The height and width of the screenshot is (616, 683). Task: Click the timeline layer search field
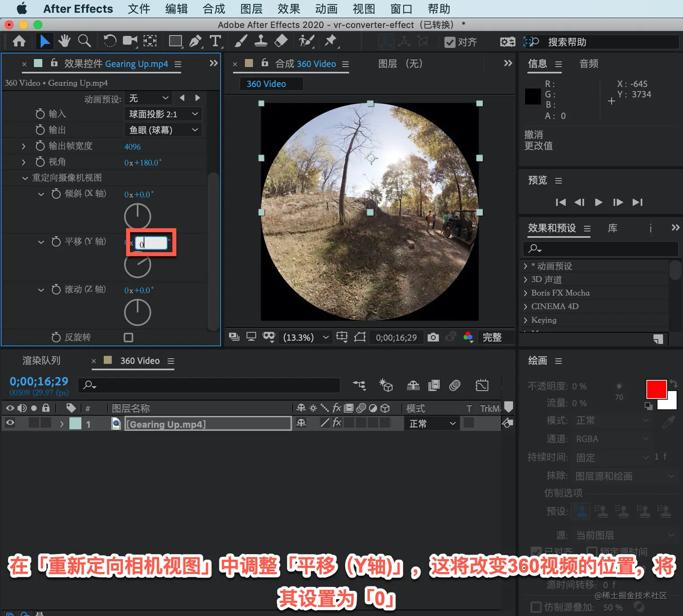[209, 385]
